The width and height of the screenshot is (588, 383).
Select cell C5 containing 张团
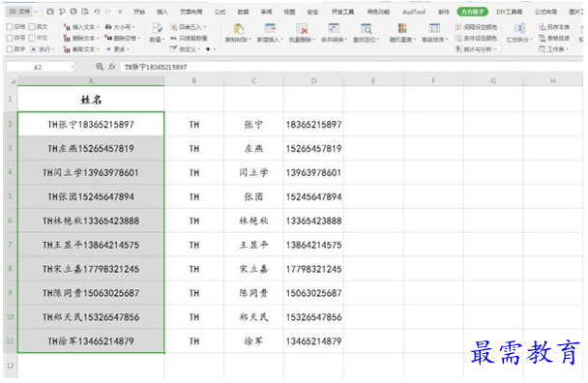(x=254, y=196)
